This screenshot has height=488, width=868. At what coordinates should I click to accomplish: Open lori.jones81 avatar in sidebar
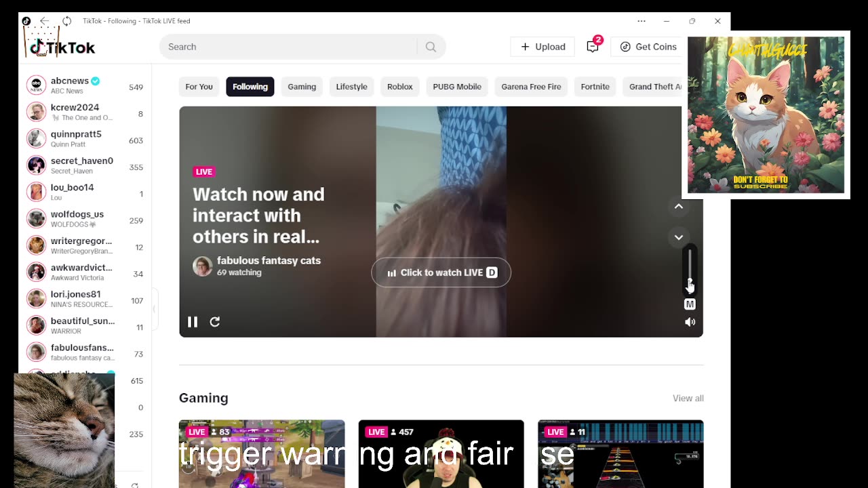click(36, 298)
